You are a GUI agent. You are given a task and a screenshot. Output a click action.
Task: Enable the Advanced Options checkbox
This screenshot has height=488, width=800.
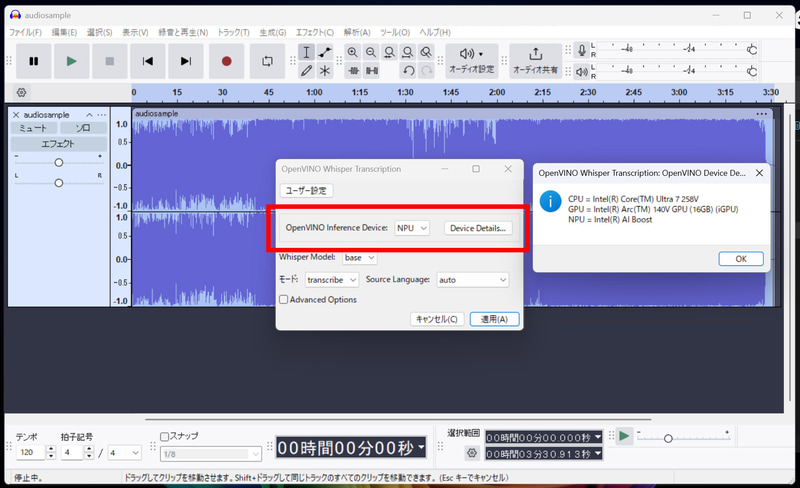284,300
